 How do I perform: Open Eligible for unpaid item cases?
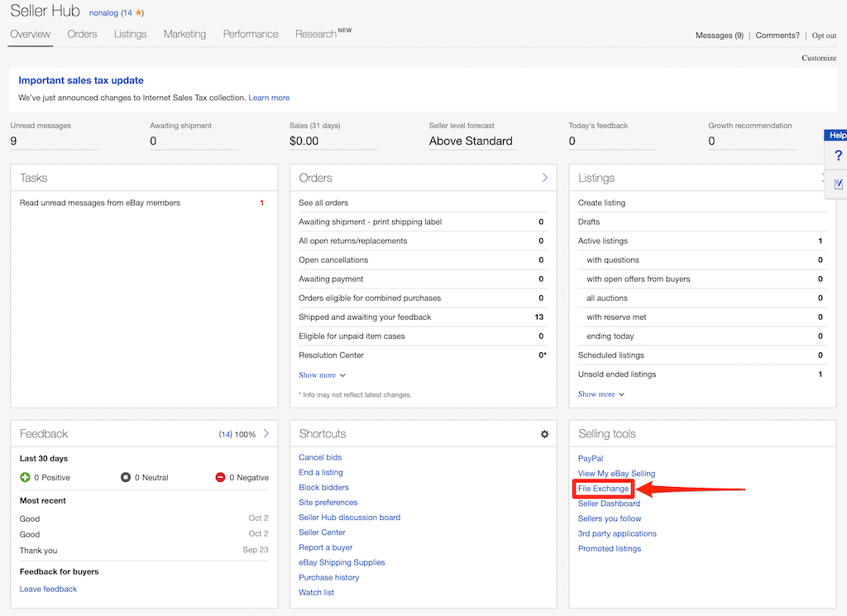pos(421,336)
